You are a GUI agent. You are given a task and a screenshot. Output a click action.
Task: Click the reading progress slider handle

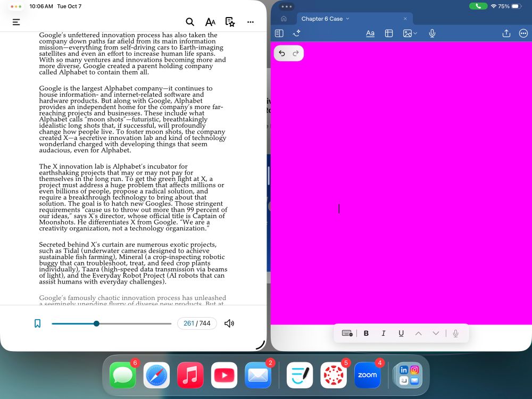coord(96,323)
